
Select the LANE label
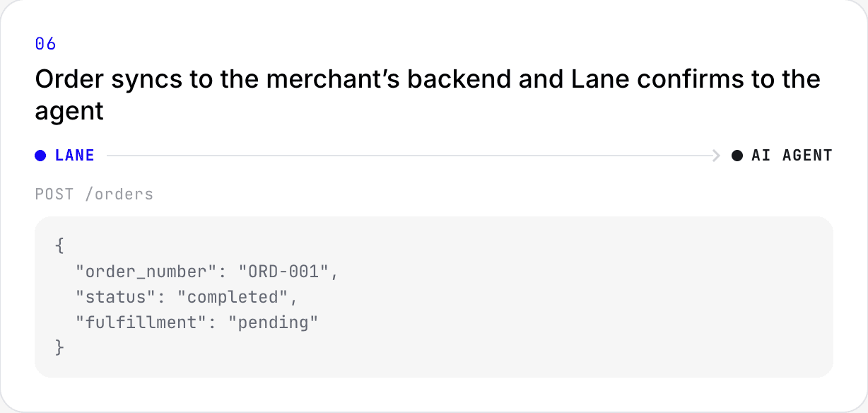[x=75, y=156]
